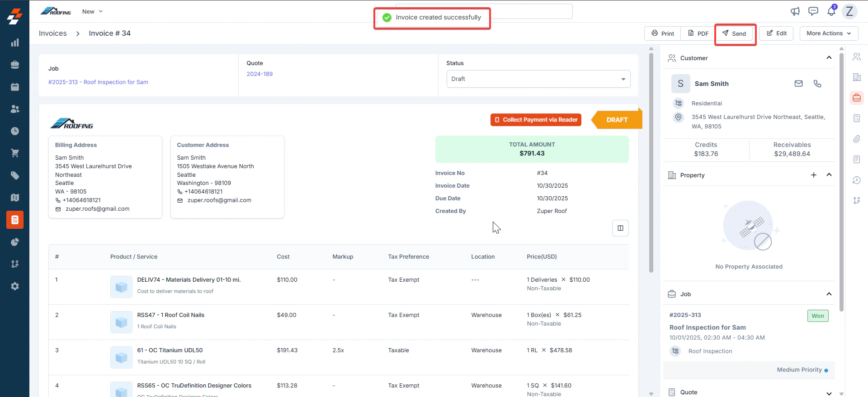Open the organization building icon in right rail
This screenshot has height=397, width=868.
(857, 77)
